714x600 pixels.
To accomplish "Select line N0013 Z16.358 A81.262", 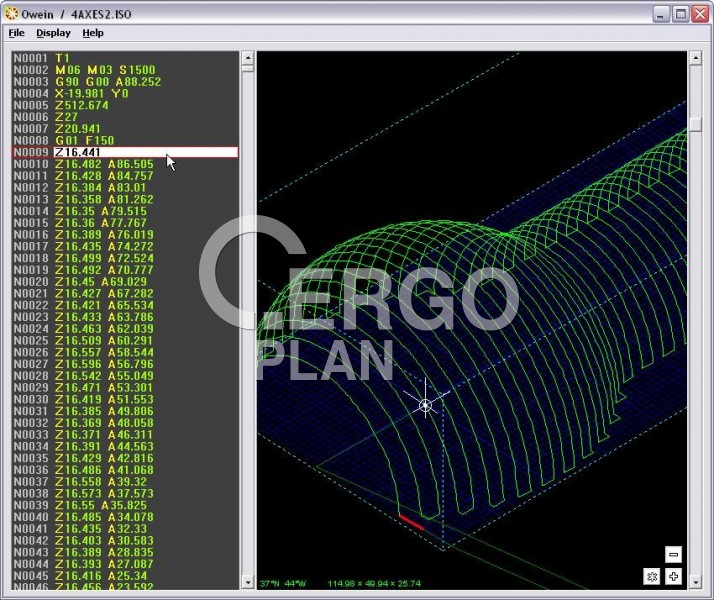I will tap(125, 199).
